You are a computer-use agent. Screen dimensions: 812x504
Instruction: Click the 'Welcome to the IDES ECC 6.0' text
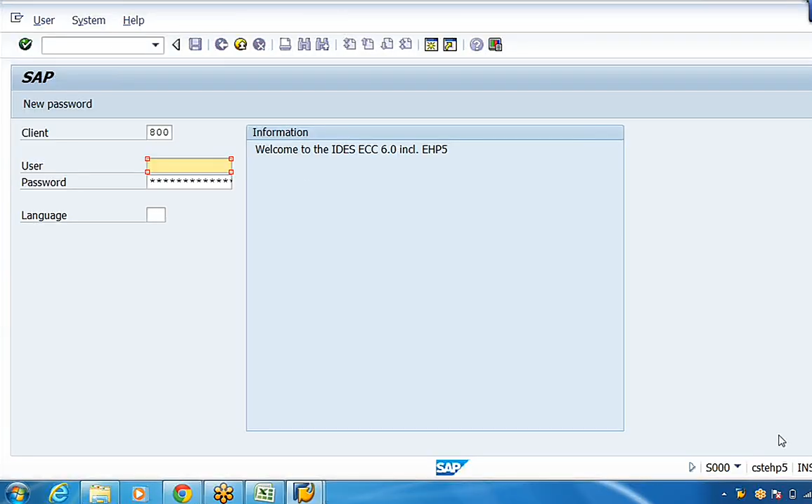click(351, 150)
